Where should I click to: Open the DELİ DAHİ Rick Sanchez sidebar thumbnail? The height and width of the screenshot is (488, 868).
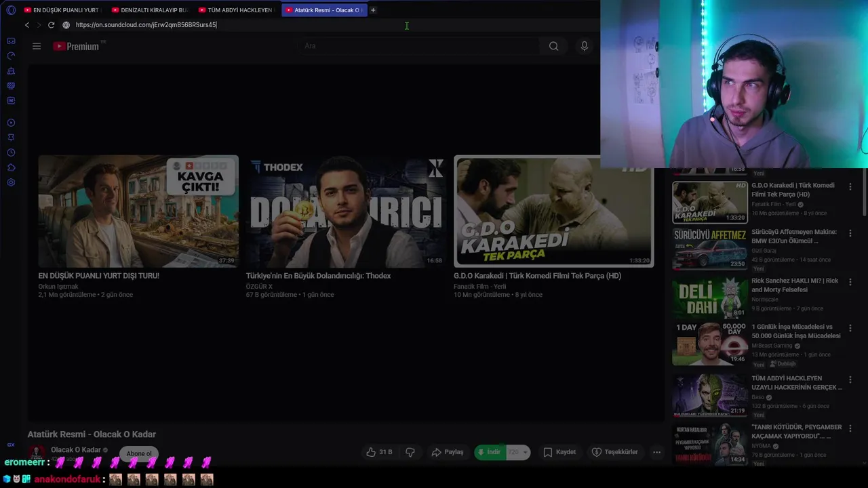[x=709, y=297]
